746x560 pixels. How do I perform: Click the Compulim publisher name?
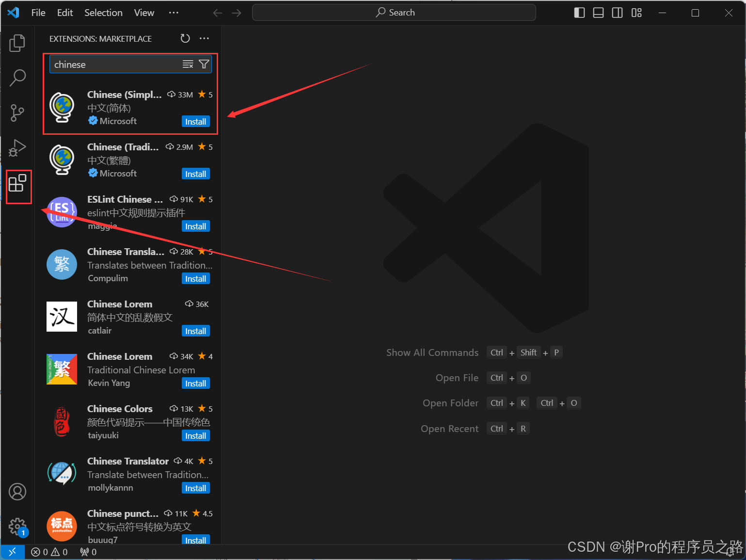point(108,278)
